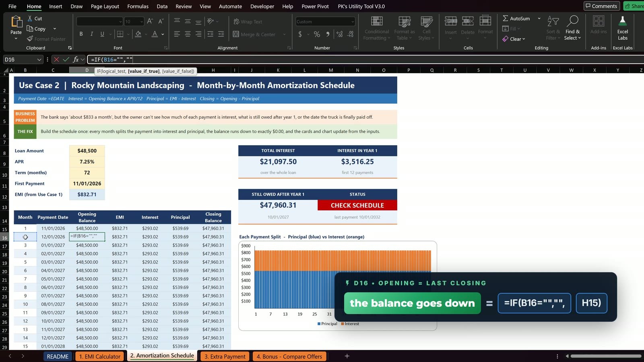This screenshot has height=362, width=644.
Task: Select the Format Painter brush
Action: click(30, 39)
